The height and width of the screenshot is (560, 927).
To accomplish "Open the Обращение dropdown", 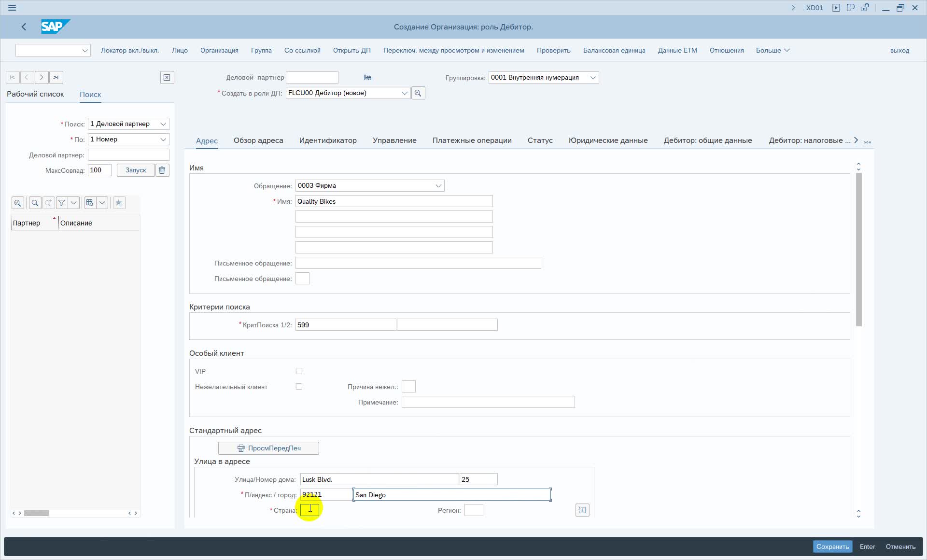I will 438,186.
